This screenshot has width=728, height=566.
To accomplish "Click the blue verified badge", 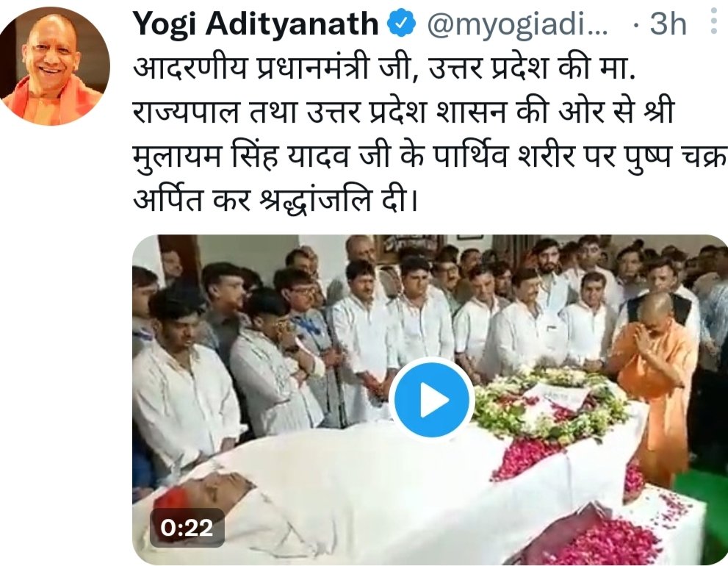I will coord(401,24).
